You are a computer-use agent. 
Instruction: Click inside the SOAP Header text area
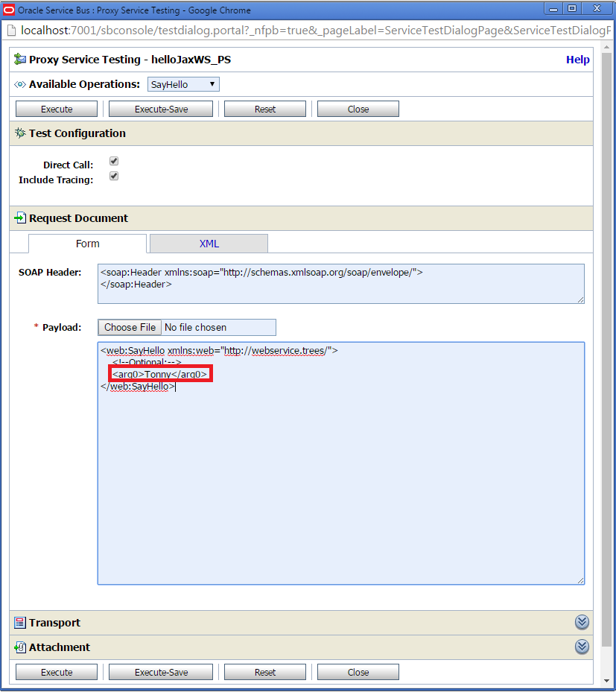click(x=341, y=284)
